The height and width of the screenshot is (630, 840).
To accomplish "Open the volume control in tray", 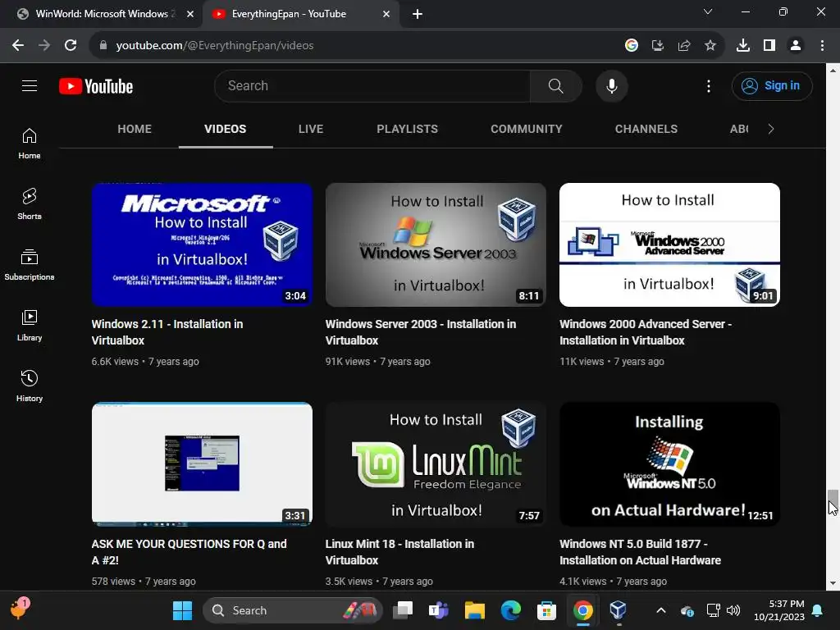I will click(x=733, y=610).
